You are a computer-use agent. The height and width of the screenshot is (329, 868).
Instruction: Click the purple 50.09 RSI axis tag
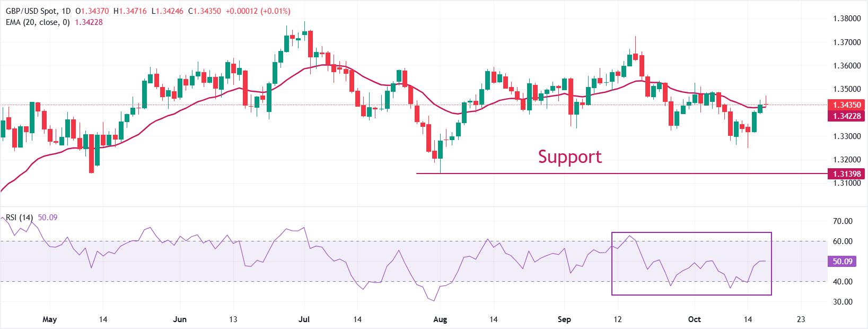840,261
